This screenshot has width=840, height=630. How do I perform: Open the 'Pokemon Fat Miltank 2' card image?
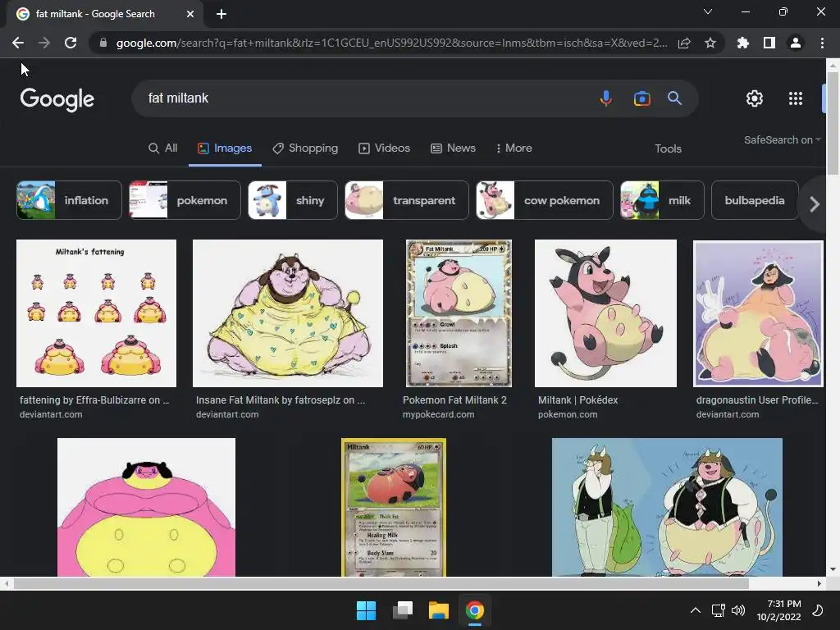point(459,313)
